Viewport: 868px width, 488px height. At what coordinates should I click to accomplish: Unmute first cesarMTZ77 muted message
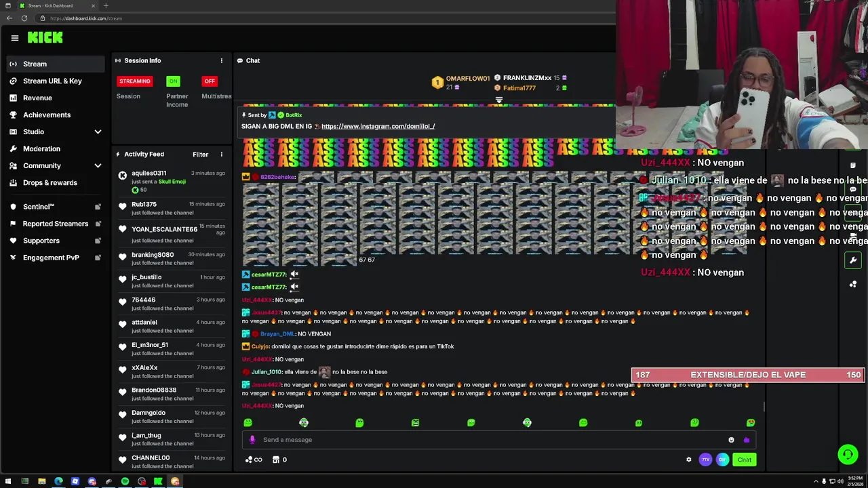(294, 274)
